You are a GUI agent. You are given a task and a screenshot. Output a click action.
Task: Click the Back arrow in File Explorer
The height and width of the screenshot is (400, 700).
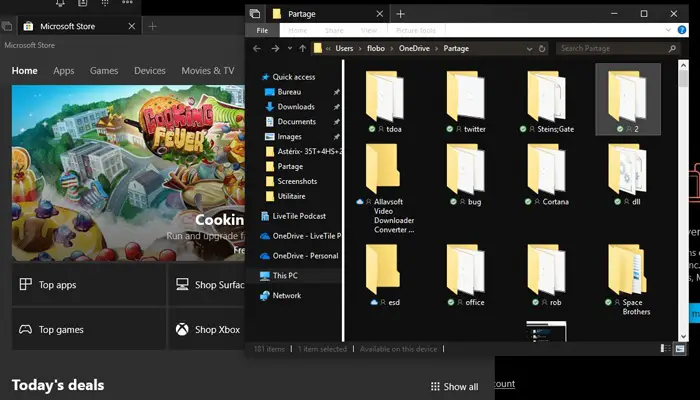(257, 48)
